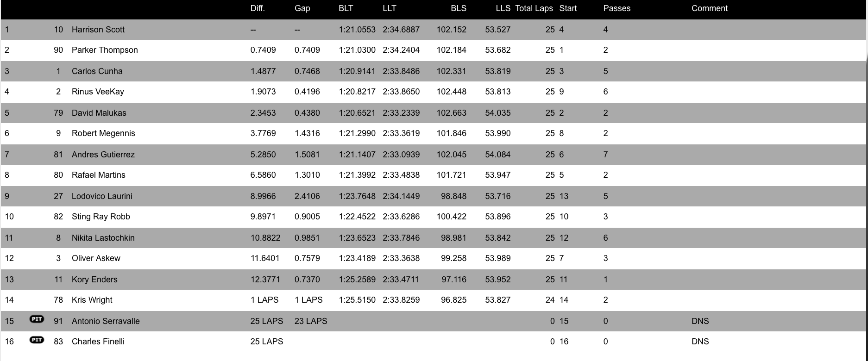Click the PIT icon beside Charles Finelli
Screen dimensions: 868x361
click(37, 340)
